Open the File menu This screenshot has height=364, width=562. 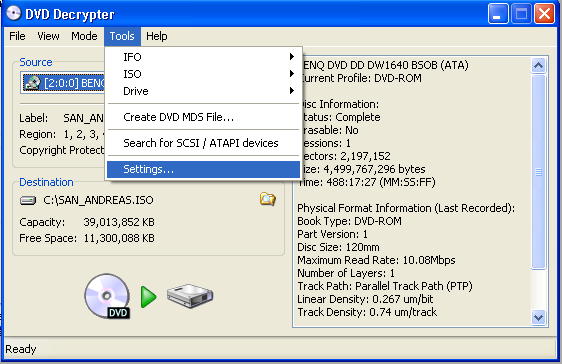[x=17, y=36]
